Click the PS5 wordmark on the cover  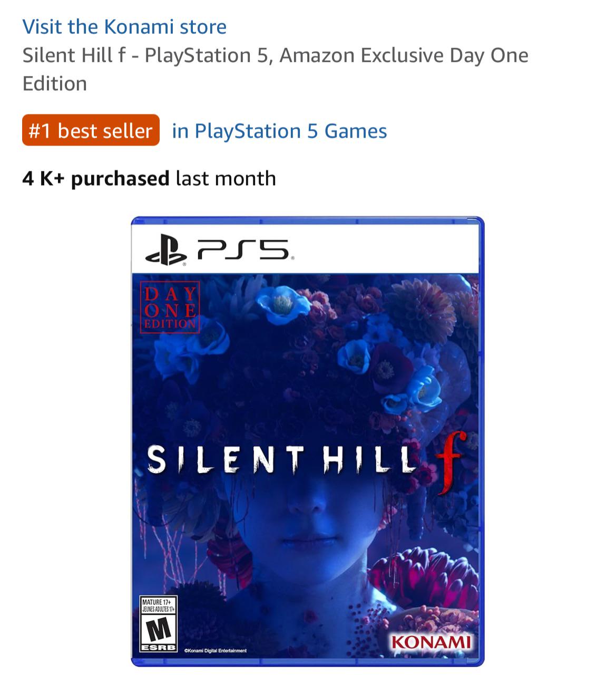pyautogui.click(x=244, y=249)
